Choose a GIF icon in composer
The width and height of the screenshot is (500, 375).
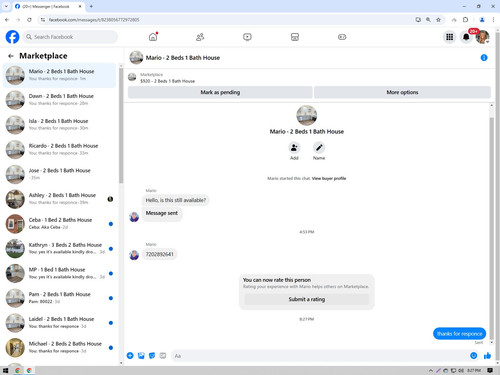pos(163,356)
